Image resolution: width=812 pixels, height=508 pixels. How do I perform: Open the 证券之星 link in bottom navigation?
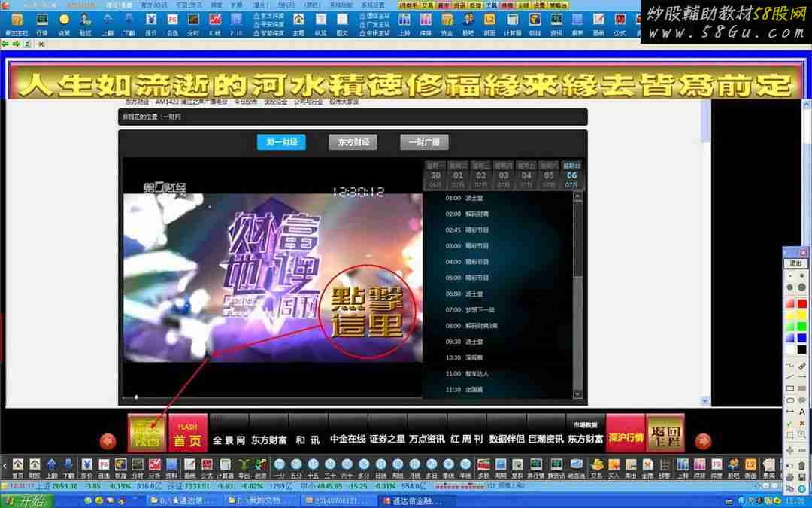tap(387, 439)
